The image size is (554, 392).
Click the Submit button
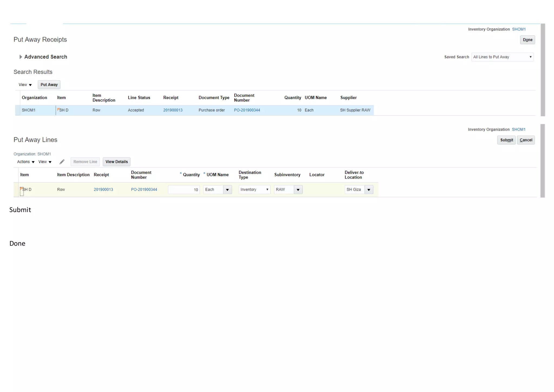[x=506, y=140]
